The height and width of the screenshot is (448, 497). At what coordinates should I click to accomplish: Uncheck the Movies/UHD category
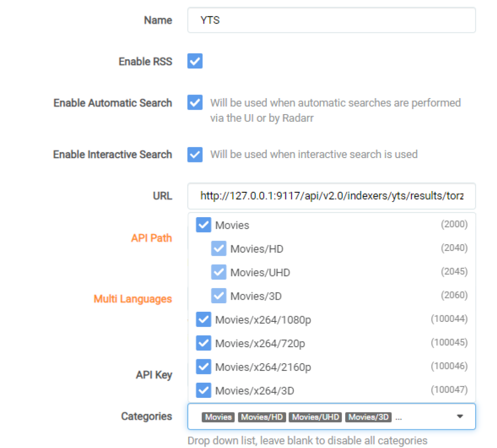(219, 272)
